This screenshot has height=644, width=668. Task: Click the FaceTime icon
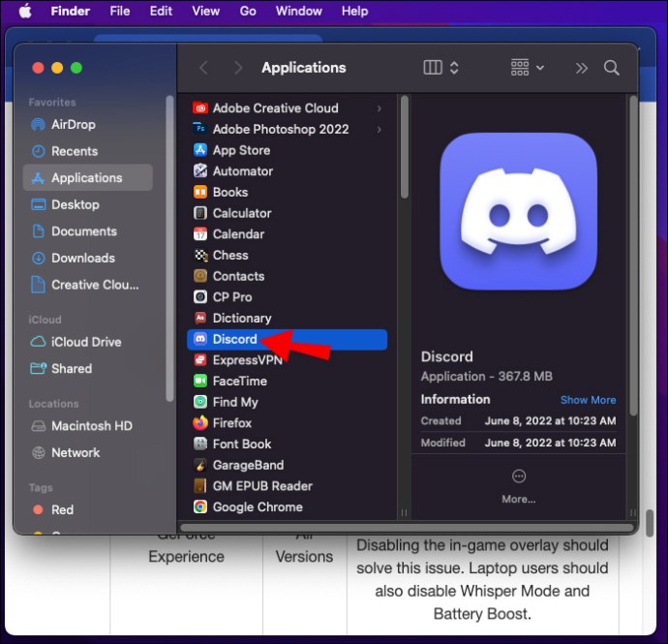200,381
